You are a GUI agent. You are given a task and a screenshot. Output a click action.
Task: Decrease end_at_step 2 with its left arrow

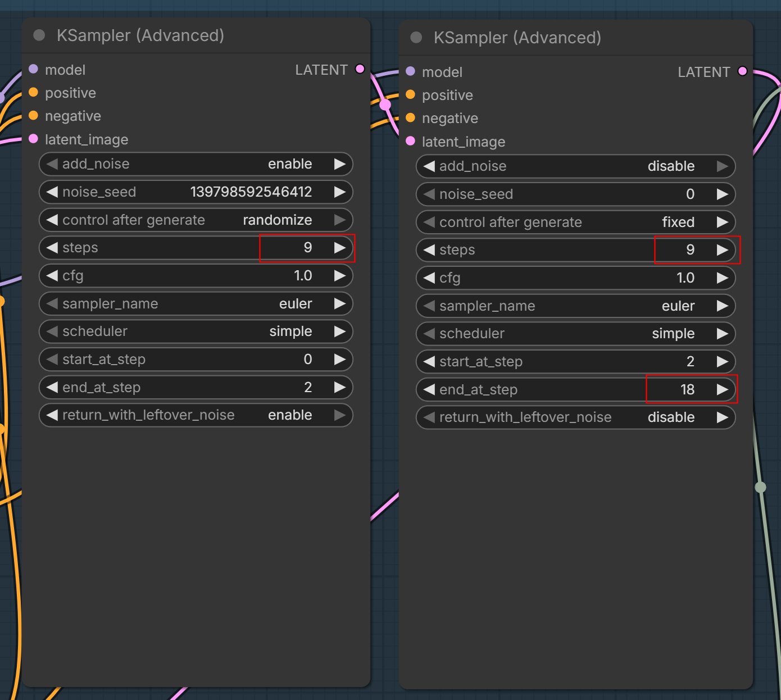click(x=52, y=388)
